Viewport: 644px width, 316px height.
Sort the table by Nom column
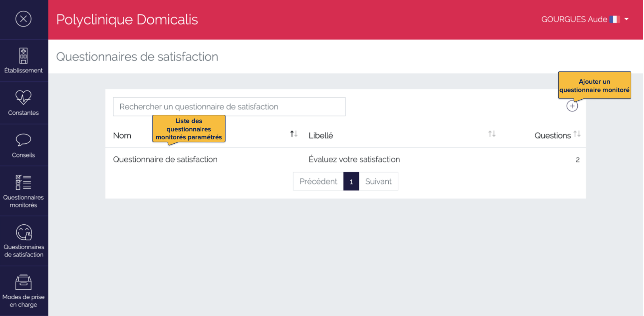[293, 134]
